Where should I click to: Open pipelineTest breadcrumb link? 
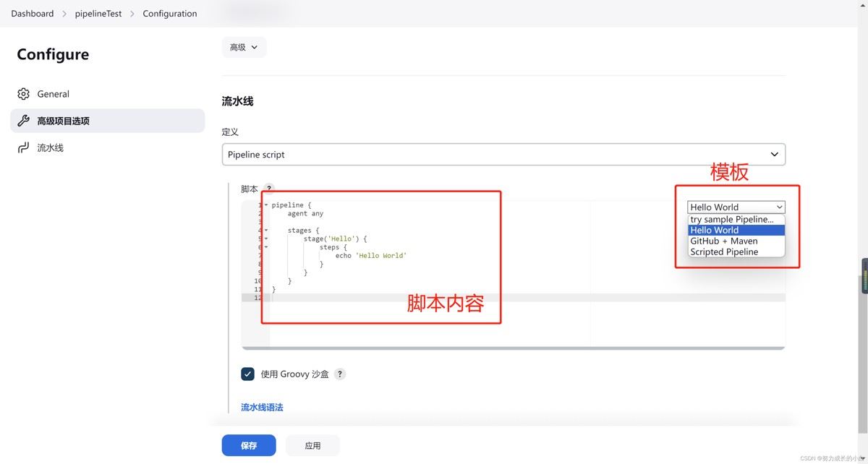pyautogui.click(x=98, y=14)
